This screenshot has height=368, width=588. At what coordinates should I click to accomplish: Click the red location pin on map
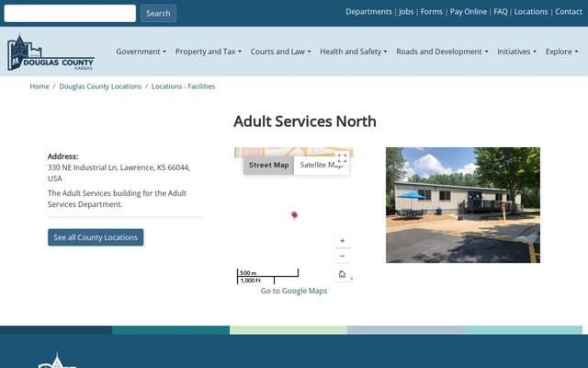[294, 214]
